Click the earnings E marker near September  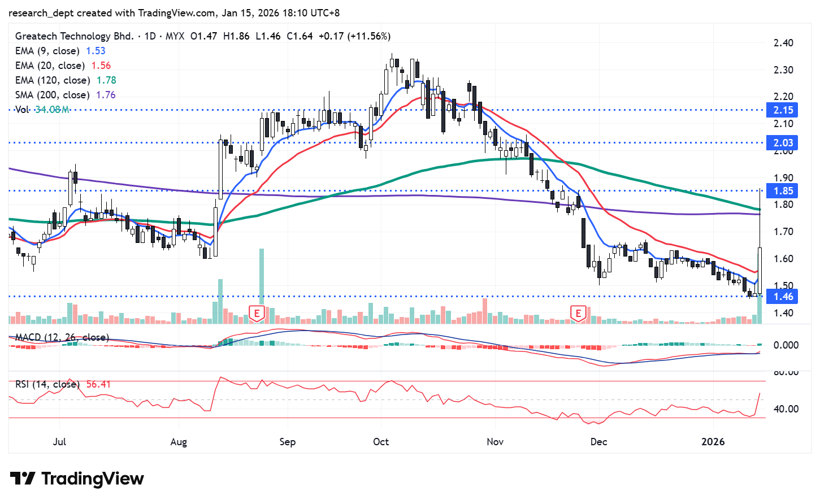(257, 313)
